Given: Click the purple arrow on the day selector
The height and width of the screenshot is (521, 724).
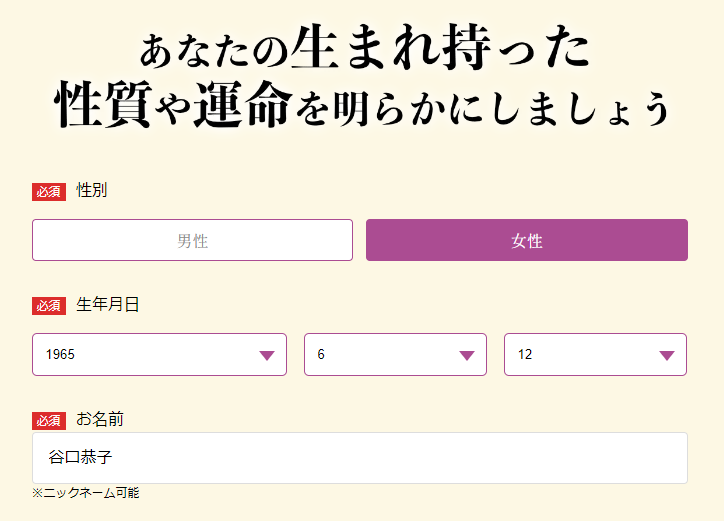Looking at the screenshot, I should [x=667, y=355].
